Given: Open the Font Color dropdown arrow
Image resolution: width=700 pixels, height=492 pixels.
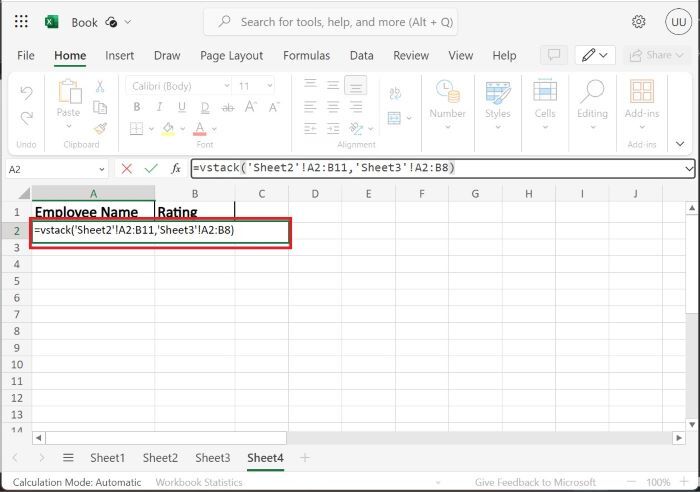Looking at the screenshot, I should point(214,129).
